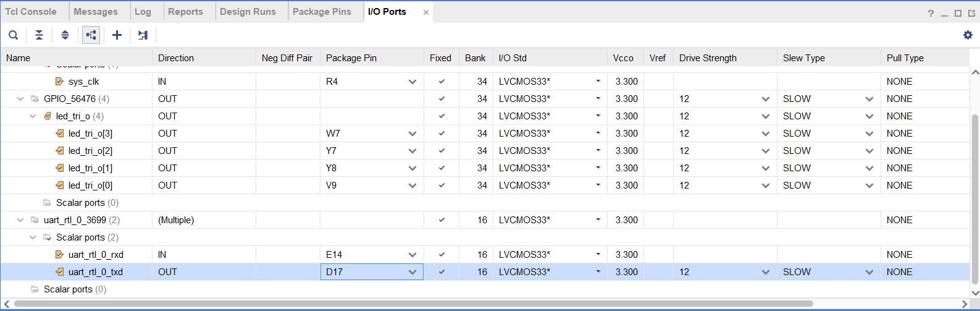
Task: Collapse the GPIO_56476 tree node
Action: point(20,99)
